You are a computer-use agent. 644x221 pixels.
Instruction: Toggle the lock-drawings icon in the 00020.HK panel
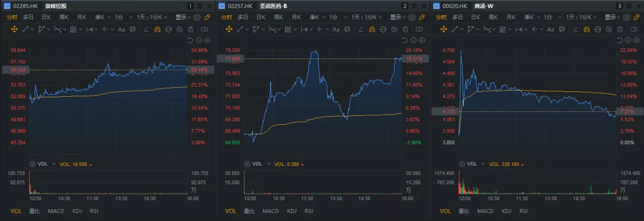click(x=597, y=29)
